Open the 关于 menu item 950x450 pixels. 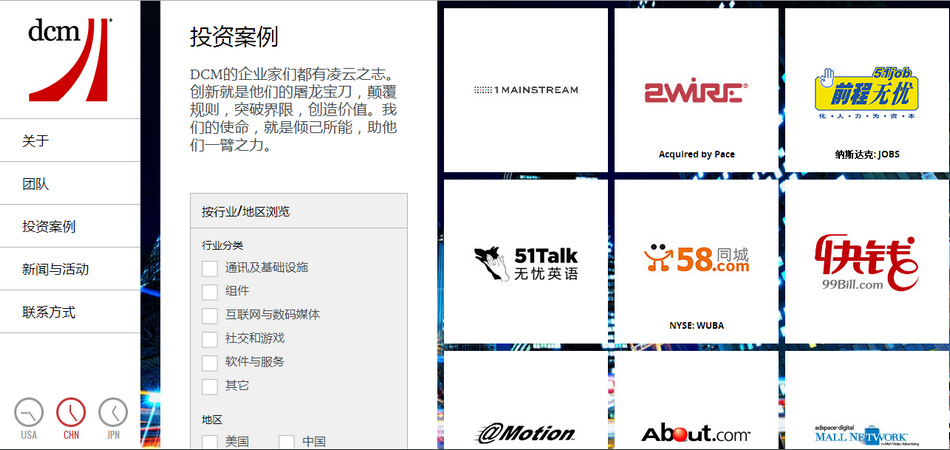tap(70, 141)
